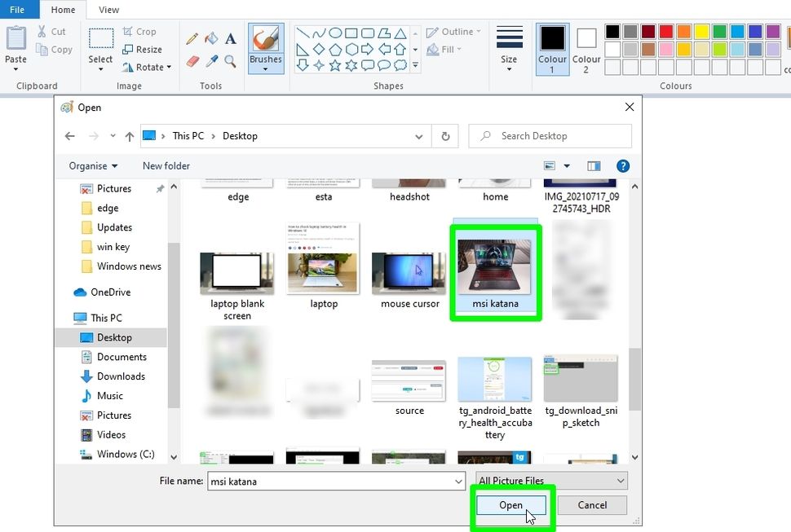Select the Magnifier tool

[x=229, y=59]
